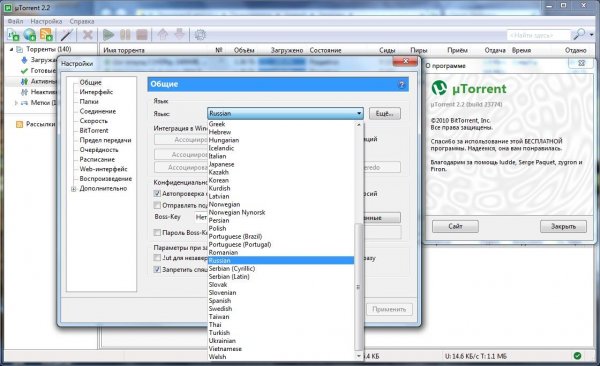The width and height of the screenshot is (600, 366).
Task: Open the Справка menu
Action: [82, 21]
